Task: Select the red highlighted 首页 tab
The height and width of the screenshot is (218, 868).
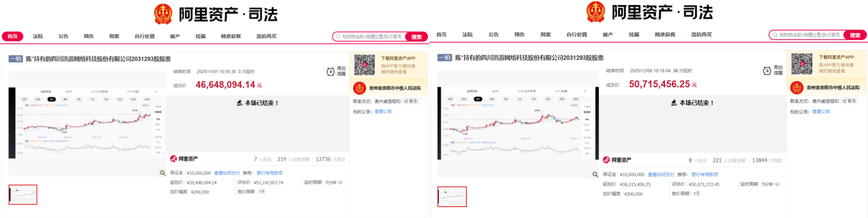Action: [x=13, y=36]
